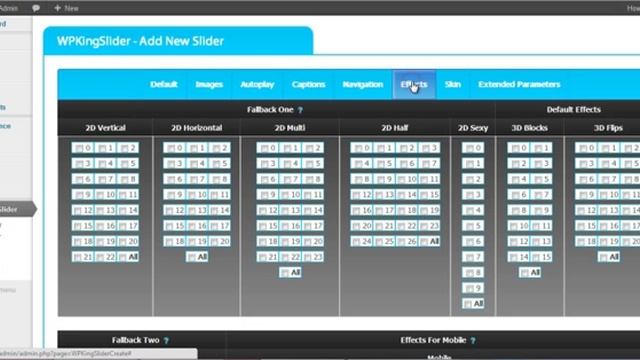Check effect 20 under 2D Horizontal
640x360 pixels.
coord(215,242)
